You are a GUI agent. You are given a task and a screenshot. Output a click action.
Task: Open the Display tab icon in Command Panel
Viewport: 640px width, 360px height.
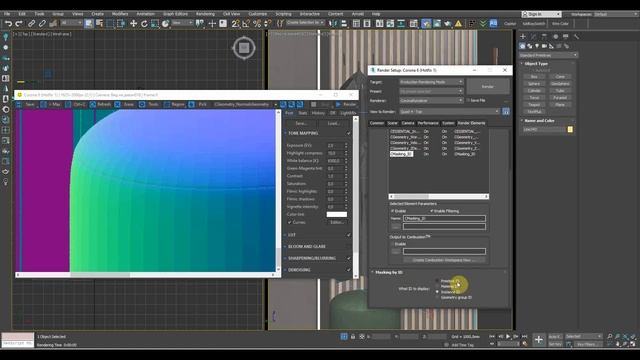coord(565,37)
